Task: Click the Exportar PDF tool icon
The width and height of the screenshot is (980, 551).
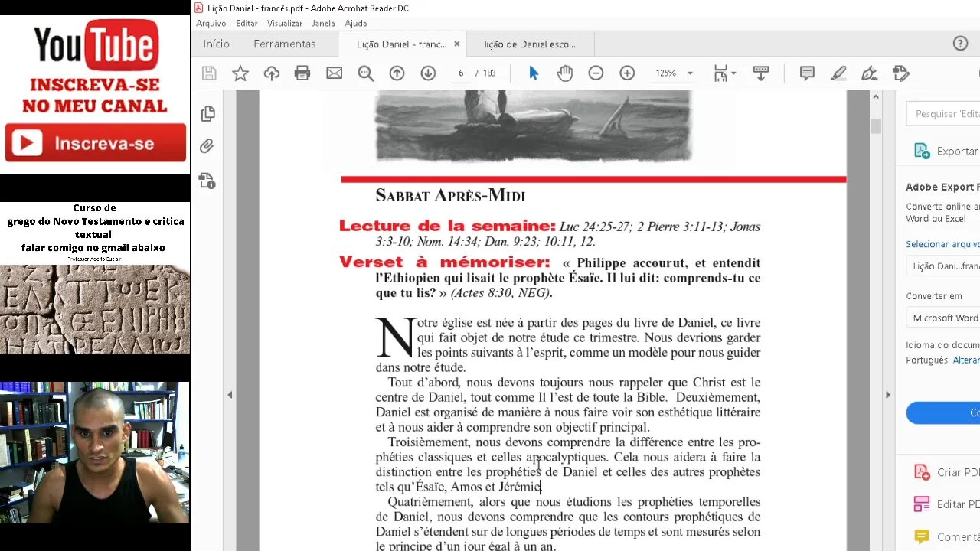Action: point(923,151)
